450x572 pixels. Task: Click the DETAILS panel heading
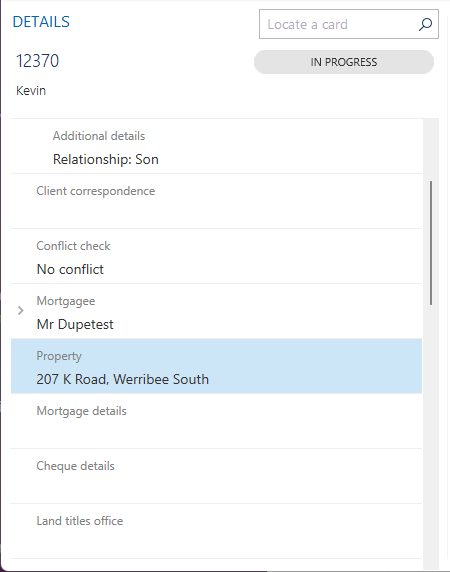[41, 22]
